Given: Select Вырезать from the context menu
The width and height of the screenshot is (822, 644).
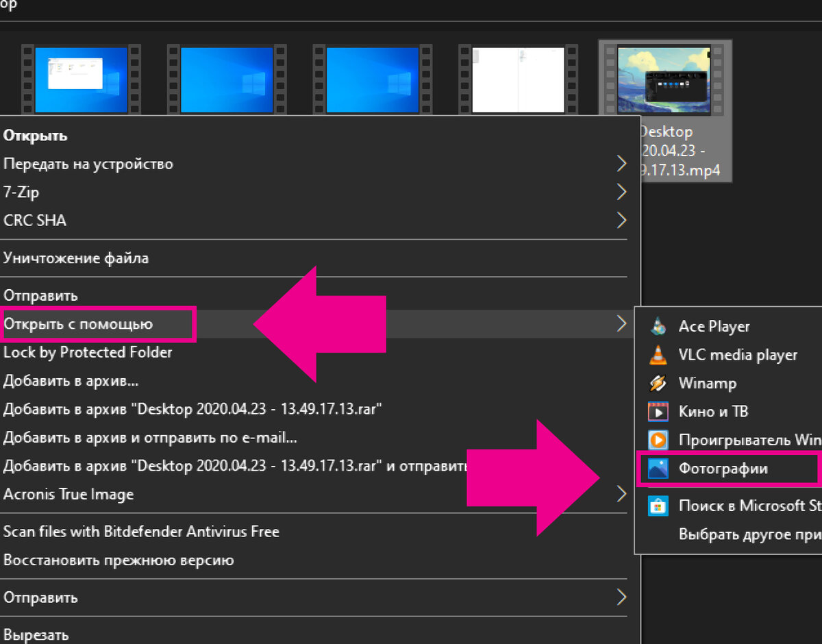Looking at the screenshot, I should 36,634.
